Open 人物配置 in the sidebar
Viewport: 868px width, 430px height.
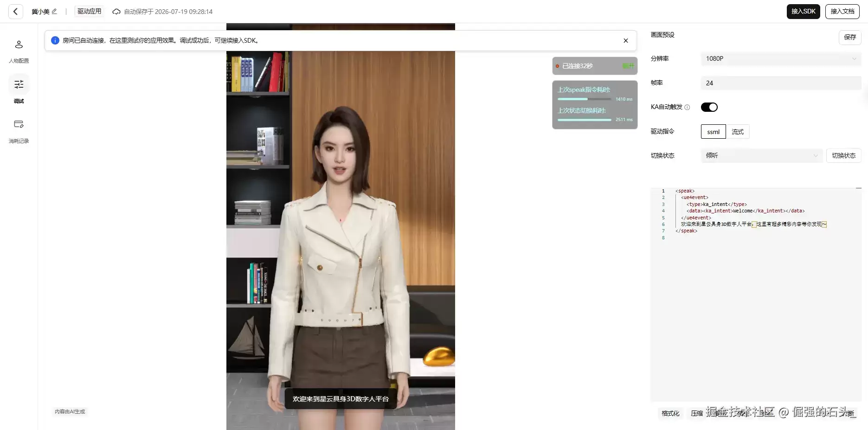pyautogui.click(x=19, y=51)
